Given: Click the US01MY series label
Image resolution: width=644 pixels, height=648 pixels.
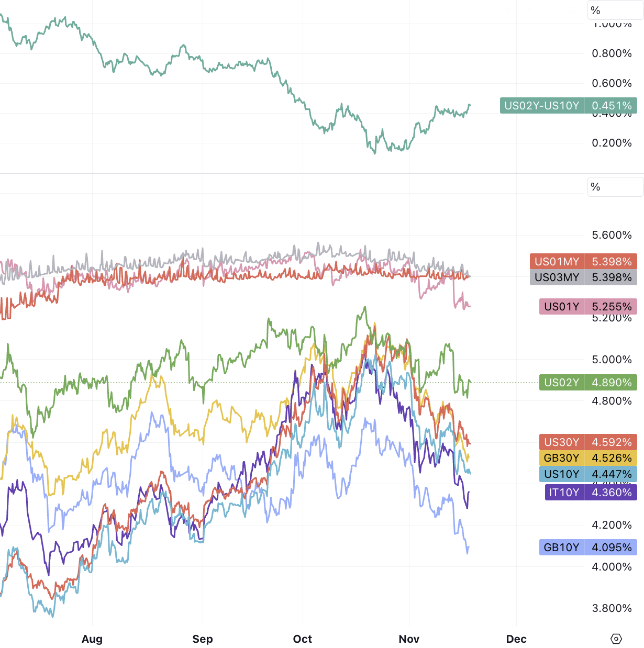Looking at the screenshot, I should coord(557,262).
